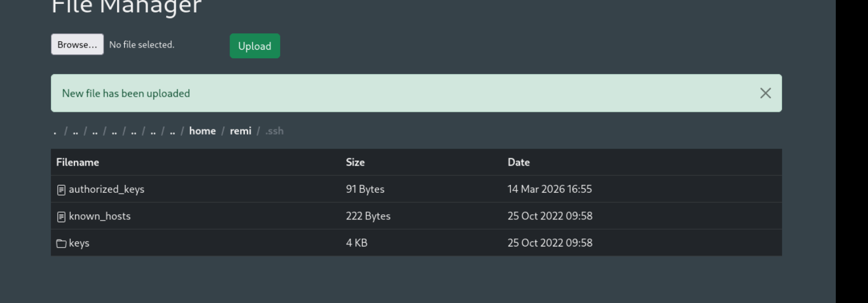Open the keys folder
The image size is (868, 303).
click(x=79, y=243)
